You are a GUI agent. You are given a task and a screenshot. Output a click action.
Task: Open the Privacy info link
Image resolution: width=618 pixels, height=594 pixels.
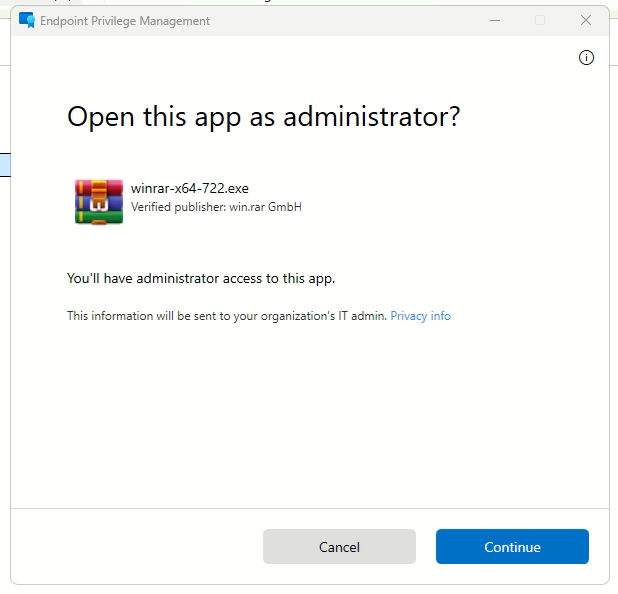click(x=420, y=316)
